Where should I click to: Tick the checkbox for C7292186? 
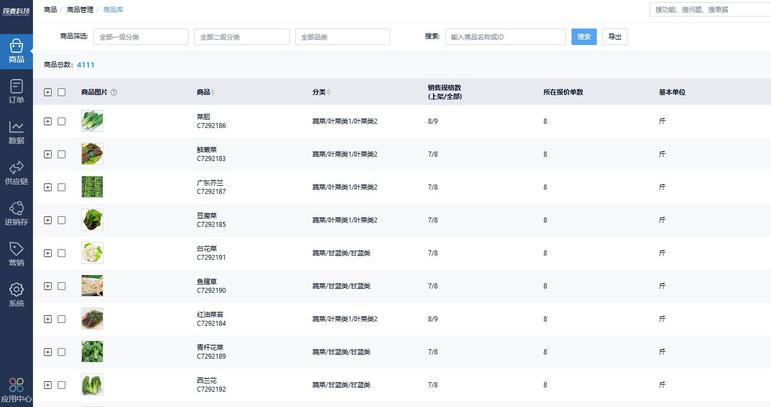point(61,121)
